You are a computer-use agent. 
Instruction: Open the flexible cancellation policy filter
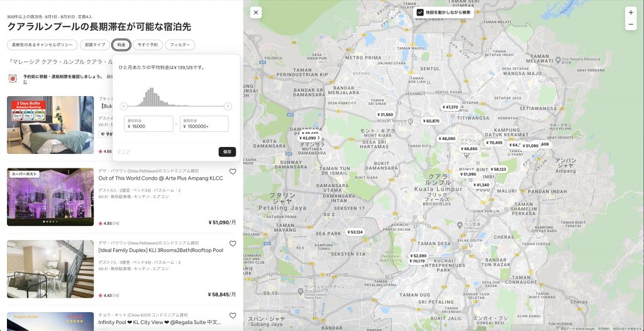42,45
